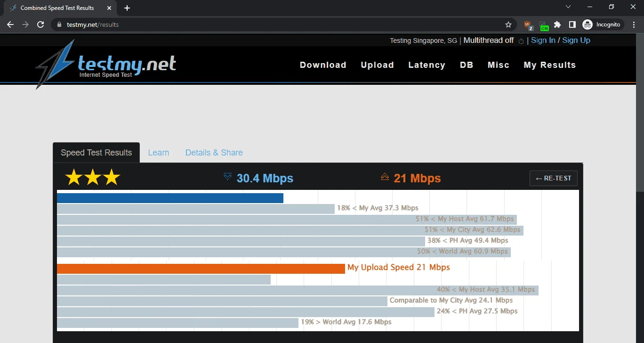Reload the testmy.net page
The image size is (644, 343).
click(40, 24)
